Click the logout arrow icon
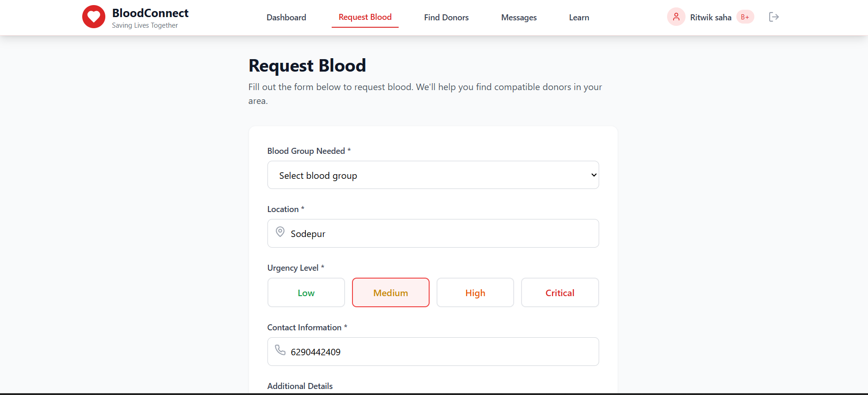This screenshot has width=868, height=395. 774,17
